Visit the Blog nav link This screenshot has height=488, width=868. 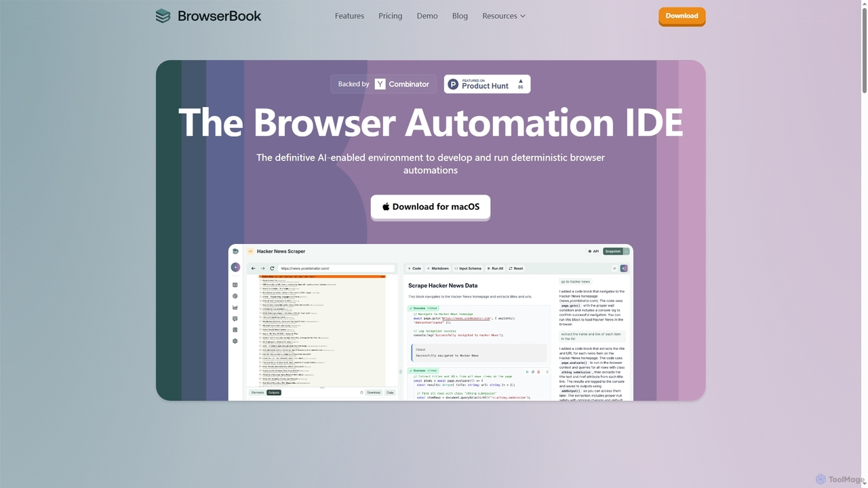(460, 16)
